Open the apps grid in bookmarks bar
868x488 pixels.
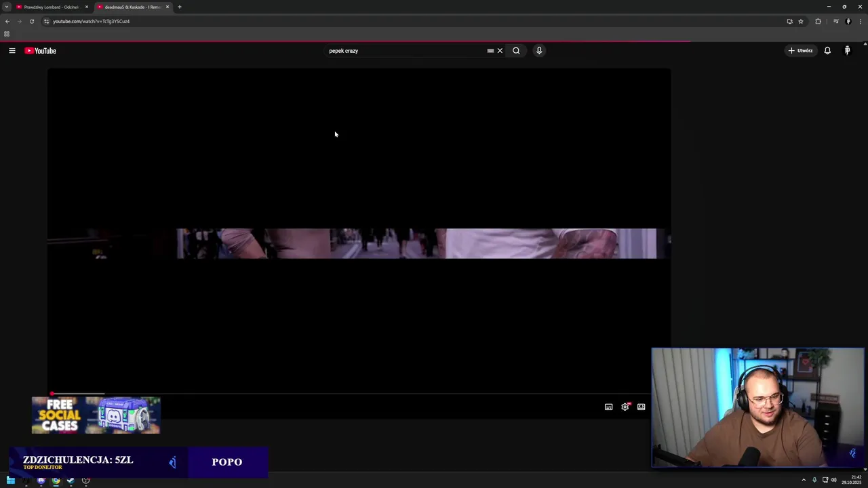click(7, 34)
